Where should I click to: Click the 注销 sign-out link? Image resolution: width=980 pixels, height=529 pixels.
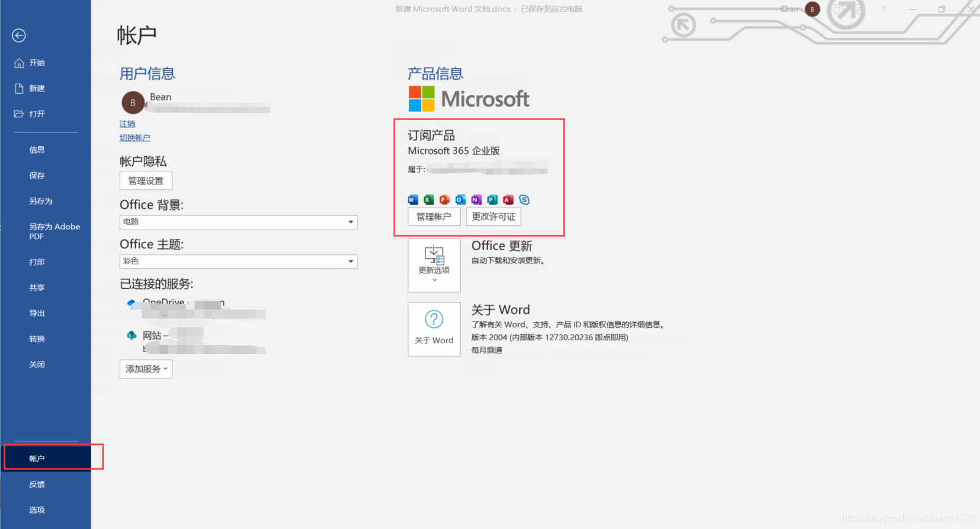pyautogui.click(x=127, y=124)
